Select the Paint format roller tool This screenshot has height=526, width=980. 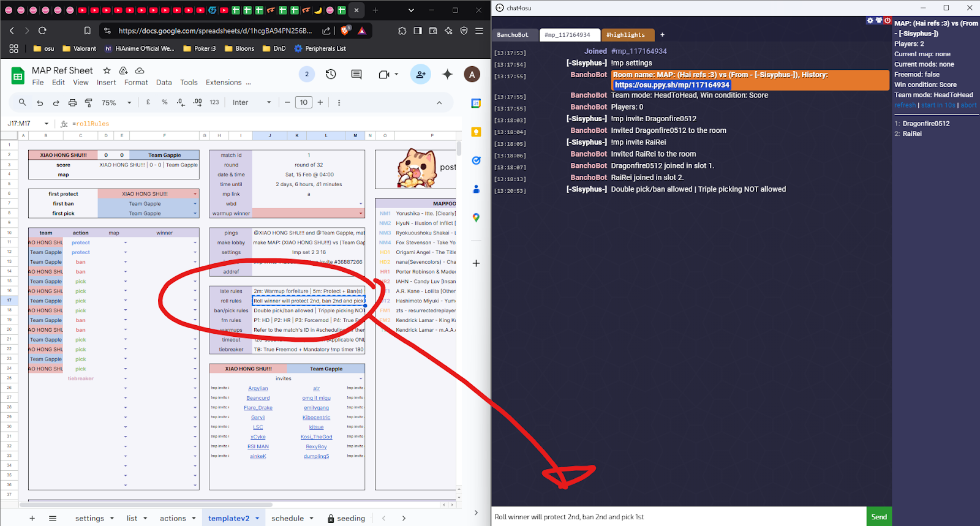click(x=88, y=103)
